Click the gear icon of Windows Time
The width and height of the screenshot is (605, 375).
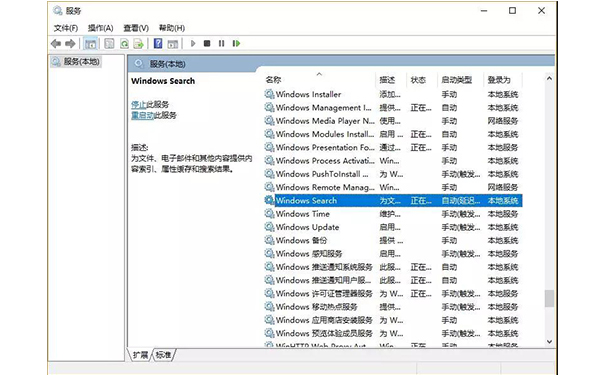(269, 214)
